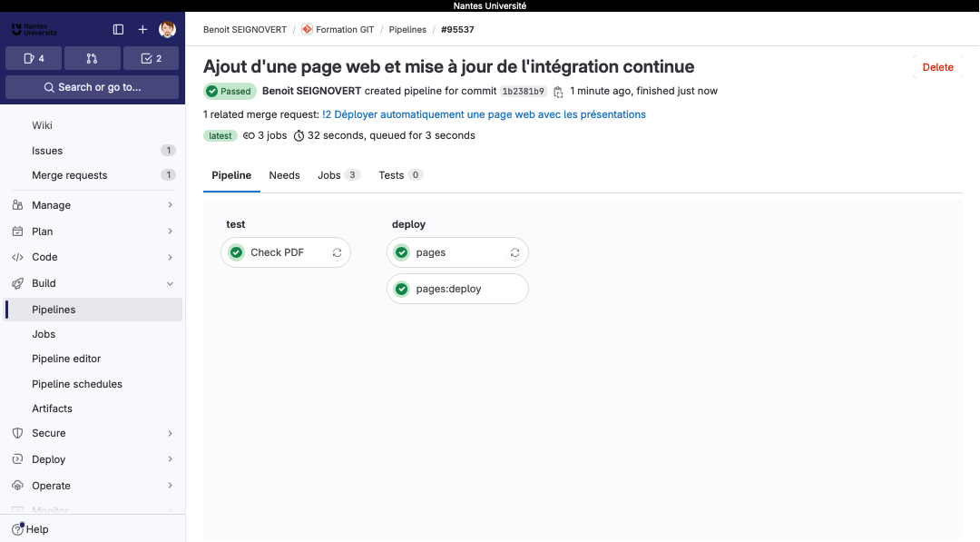Open Jobs in the Build menu
Screen dimensions: 980x542
pyautogui.click(x=93, y=334)
